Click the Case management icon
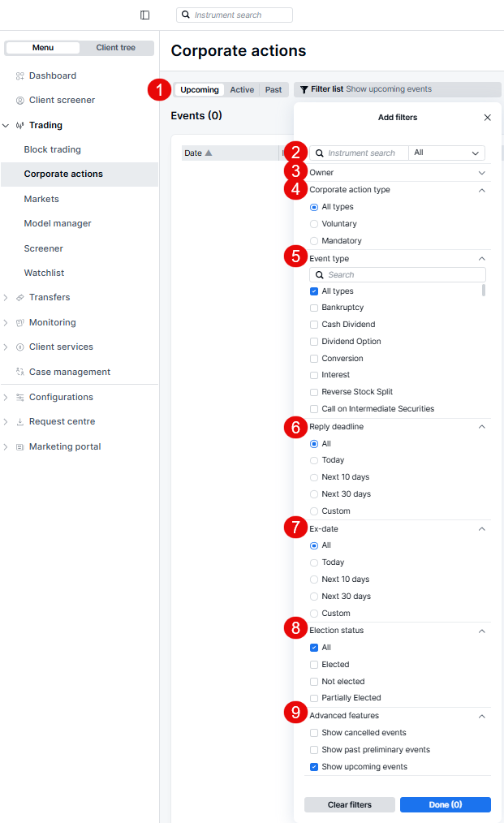Screen dimensions: 504x823 tap(20, 372)
